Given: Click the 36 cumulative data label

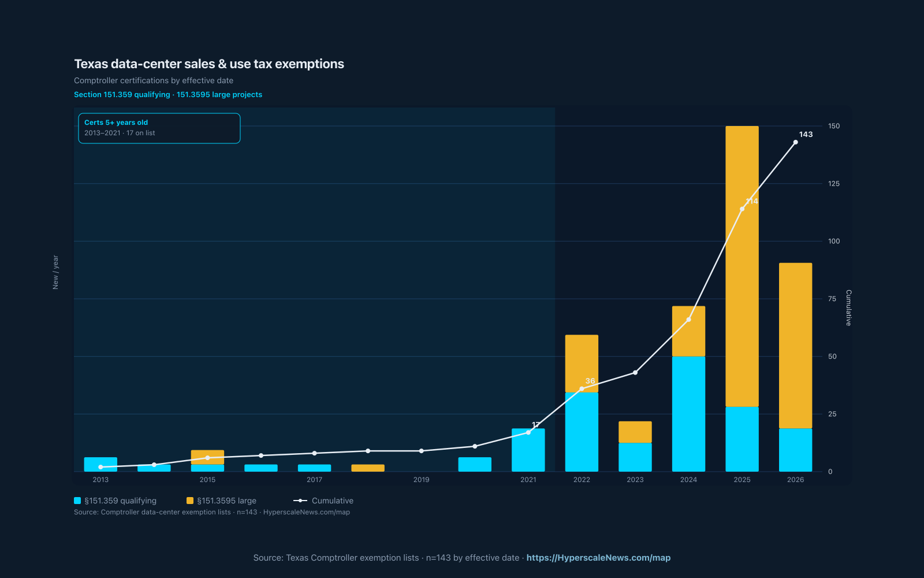Looking at the screenshot, I should coord(590,381).
